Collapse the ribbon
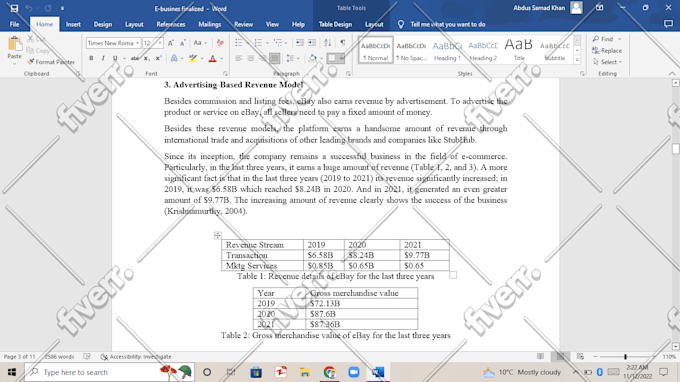Screen dimensions: 680x382 [672, 74]
